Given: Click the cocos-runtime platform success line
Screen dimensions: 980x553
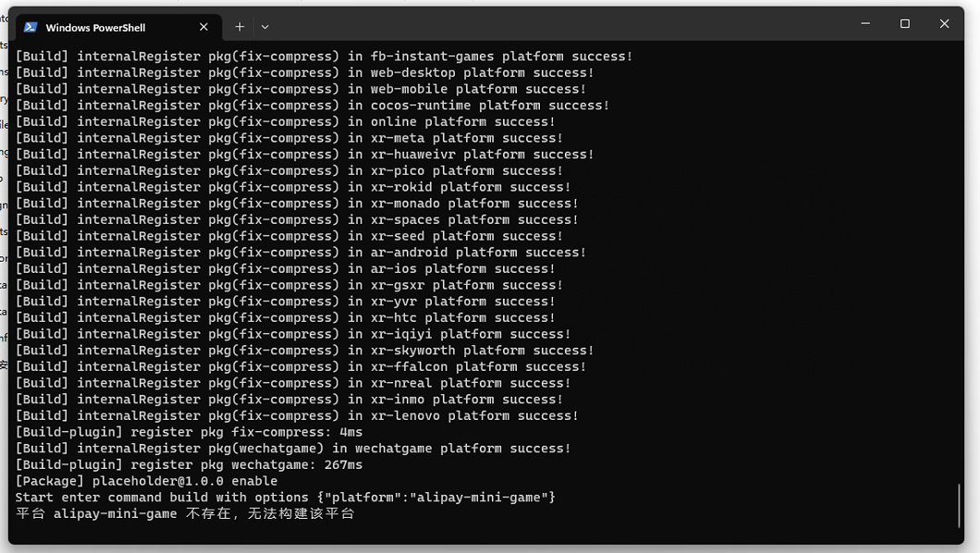Looking at the screenshot, I should click(x=312, y=105).
